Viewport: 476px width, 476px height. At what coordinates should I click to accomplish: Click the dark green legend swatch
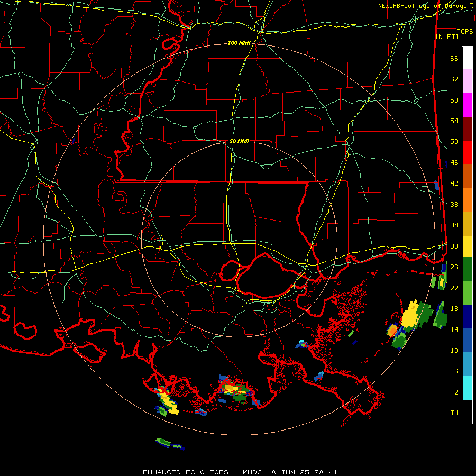[467, 269]
